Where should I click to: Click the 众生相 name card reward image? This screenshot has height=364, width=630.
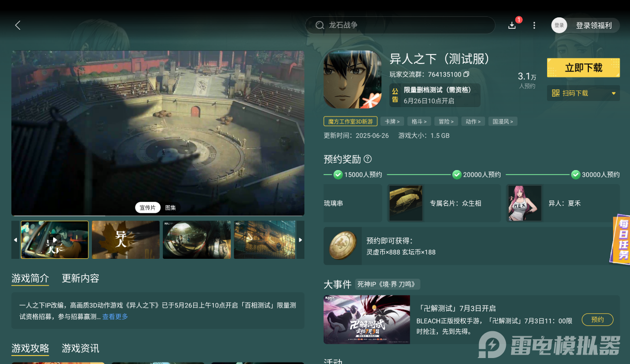point(406,203)
